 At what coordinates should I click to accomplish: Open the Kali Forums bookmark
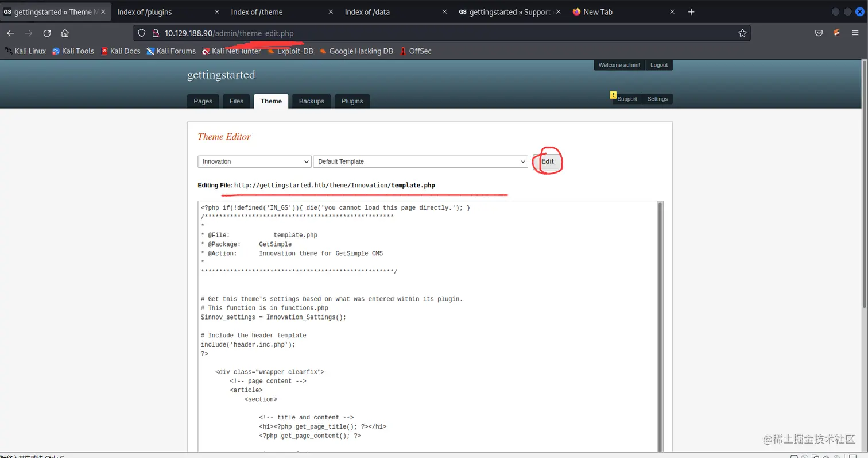(x=171, y=51)
